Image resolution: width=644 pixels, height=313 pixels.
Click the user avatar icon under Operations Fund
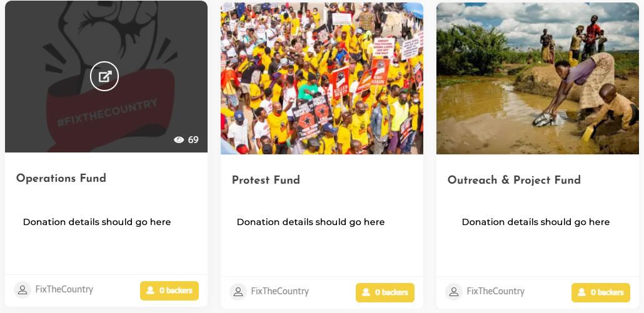(22, 290)
